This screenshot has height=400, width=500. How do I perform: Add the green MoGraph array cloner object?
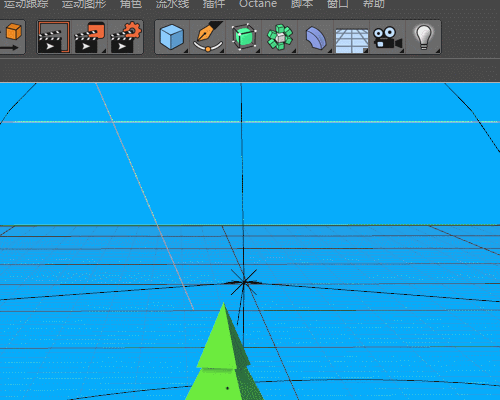[x=280, y=37]
